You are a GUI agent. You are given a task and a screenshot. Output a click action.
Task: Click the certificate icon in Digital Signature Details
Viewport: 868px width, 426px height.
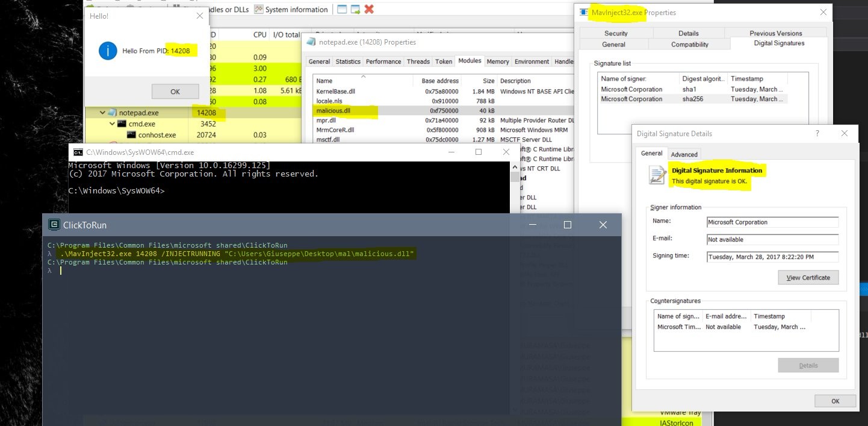pos(657,175)
